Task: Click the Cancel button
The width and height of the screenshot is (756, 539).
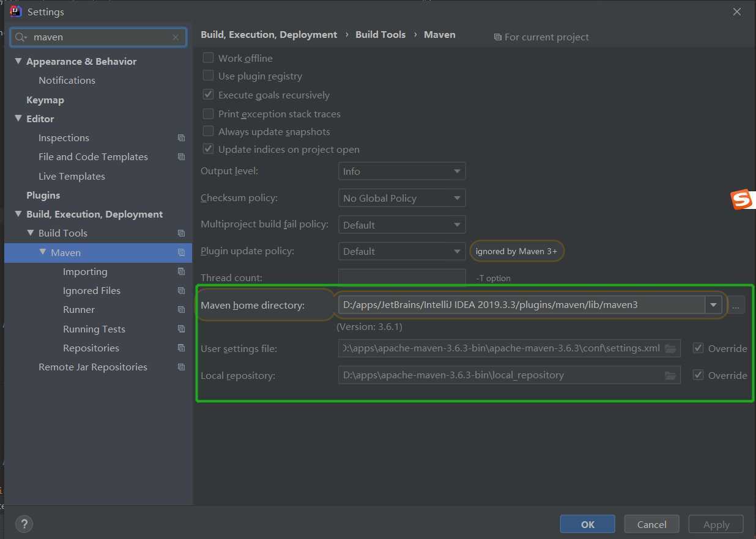Action: (652, 524)
